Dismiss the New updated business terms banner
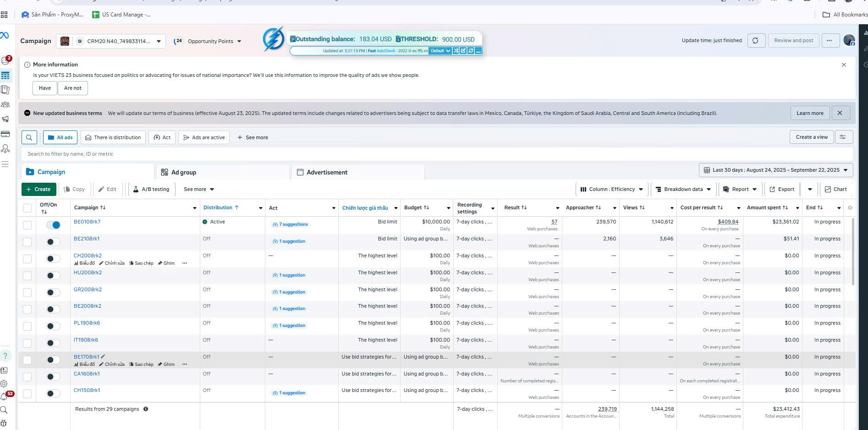This screenshot has width=868, height=430. tap(840, 113)
